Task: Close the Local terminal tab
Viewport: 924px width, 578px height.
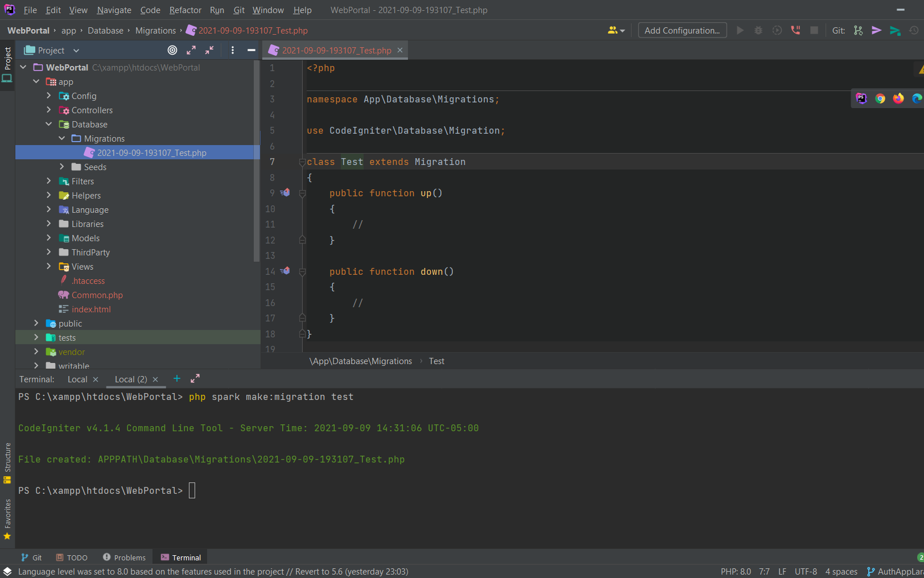Action: coord(96,379)
